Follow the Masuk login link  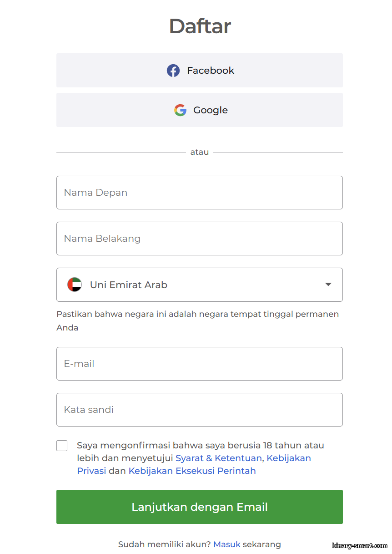[226, 544]
